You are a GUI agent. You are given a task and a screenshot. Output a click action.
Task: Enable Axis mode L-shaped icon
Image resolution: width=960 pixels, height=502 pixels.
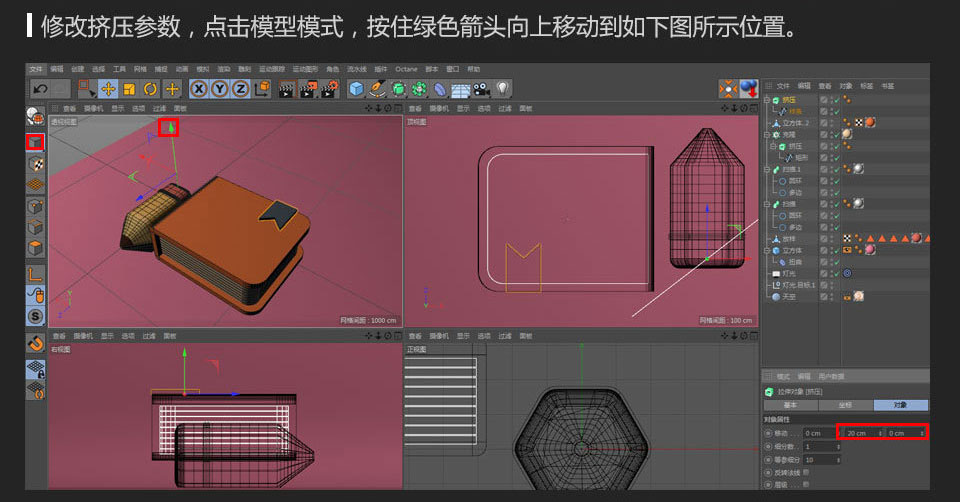36,274
